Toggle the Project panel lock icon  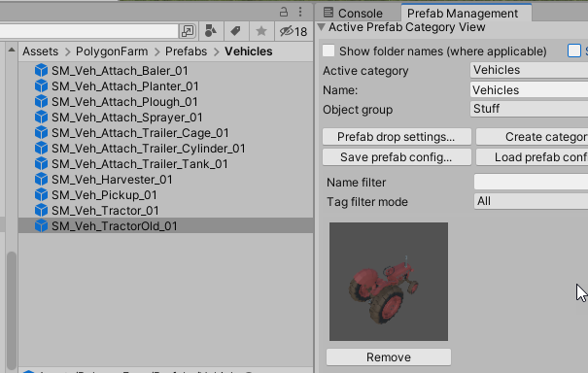[x=284, y=12]
